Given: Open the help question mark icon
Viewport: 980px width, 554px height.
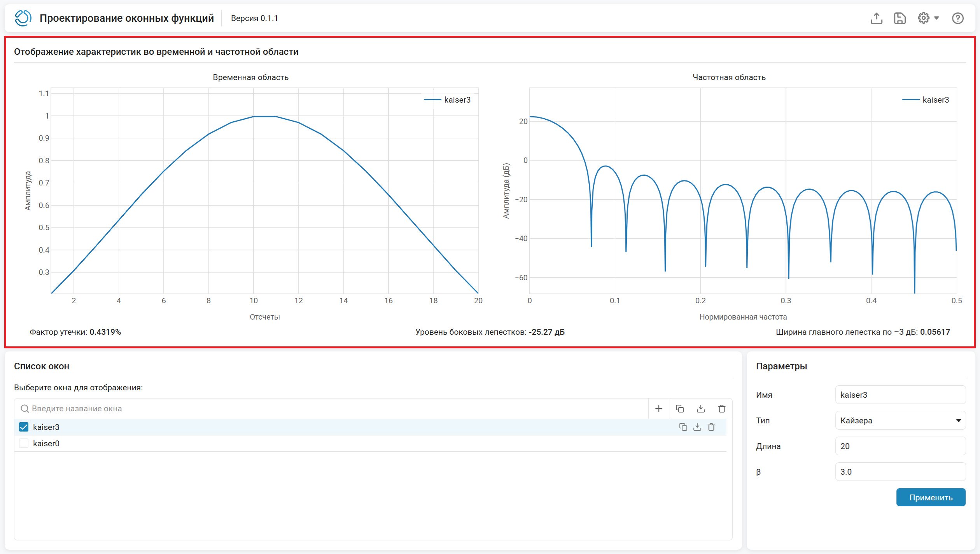Looking at the screenshot, I should (958, 18).
